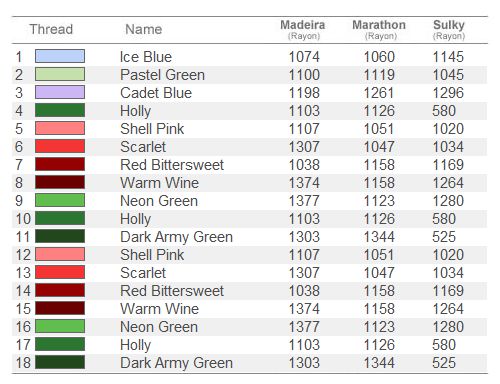
Task: Click the Ice Blue color swatch
Action: 60,56
